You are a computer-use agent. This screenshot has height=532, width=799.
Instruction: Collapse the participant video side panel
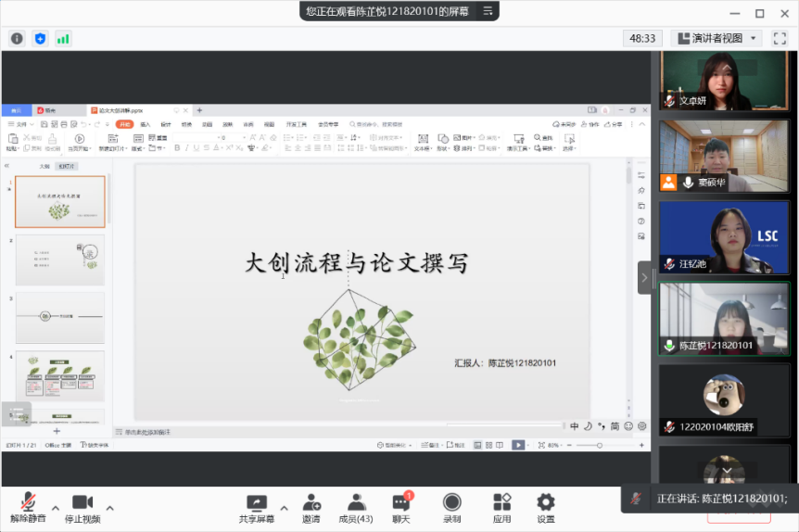[x=645, y=277]
